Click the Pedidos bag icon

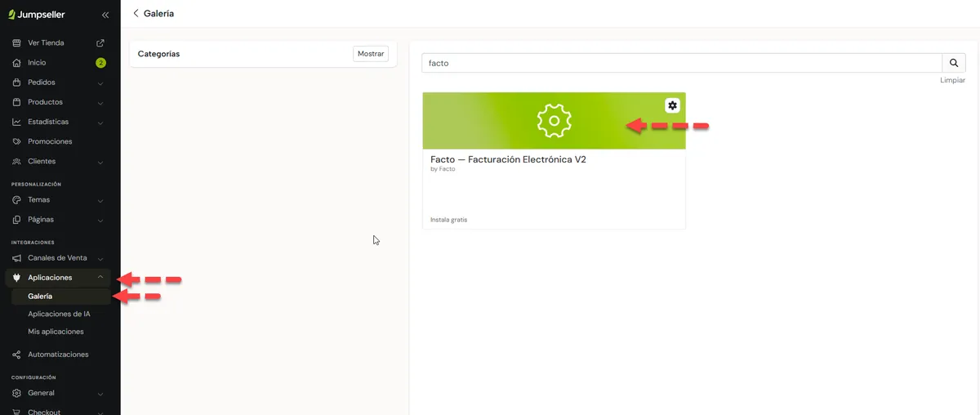16,83
